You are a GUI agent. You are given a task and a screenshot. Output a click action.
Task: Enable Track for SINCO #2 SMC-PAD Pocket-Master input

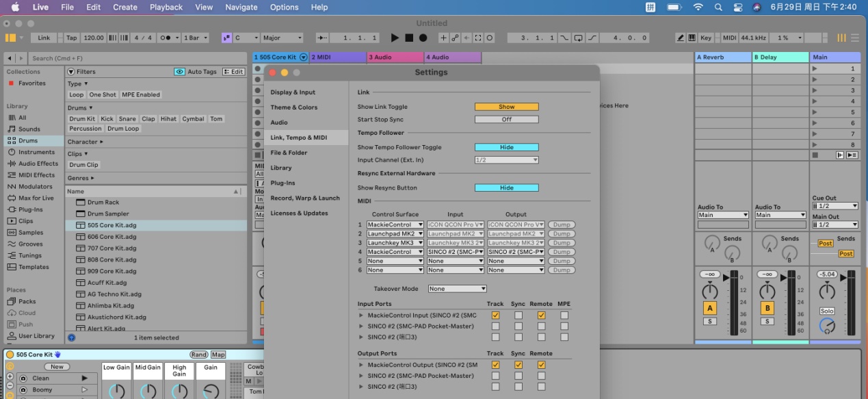coord(495,326)
